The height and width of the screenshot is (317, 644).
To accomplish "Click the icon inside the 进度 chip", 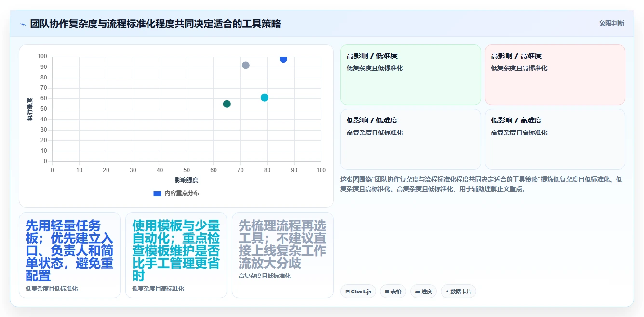I will [417, 292].
